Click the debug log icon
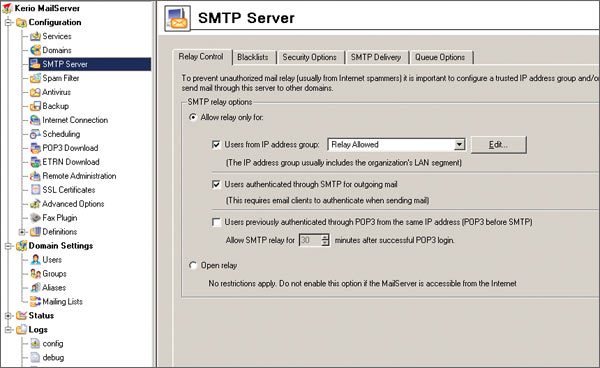 coord(35,357)
